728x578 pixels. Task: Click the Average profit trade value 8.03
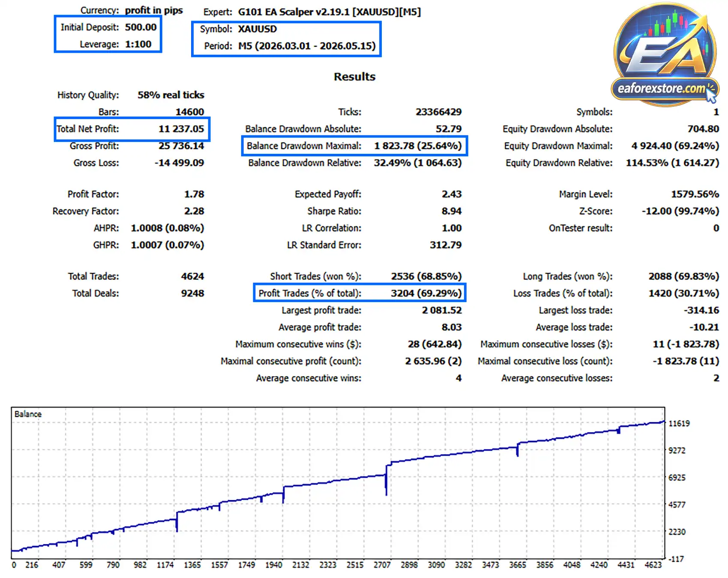452,327
